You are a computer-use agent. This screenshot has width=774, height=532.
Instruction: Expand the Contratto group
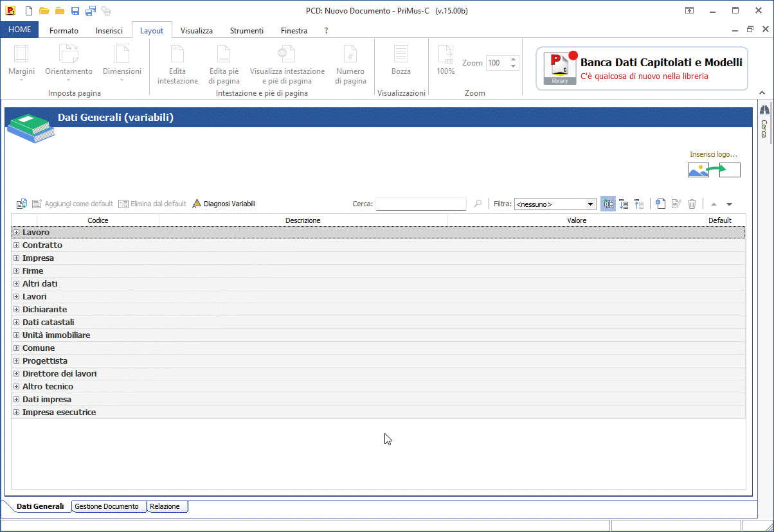coord(17,245)
